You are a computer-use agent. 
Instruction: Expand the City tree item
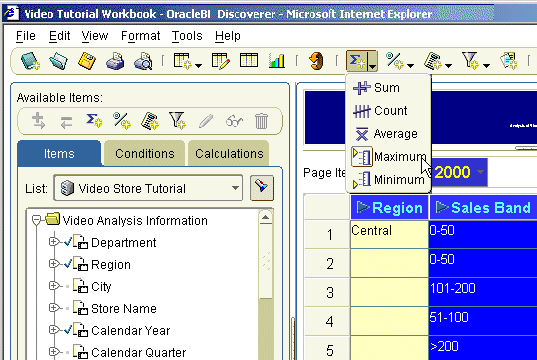coord(53,286)
